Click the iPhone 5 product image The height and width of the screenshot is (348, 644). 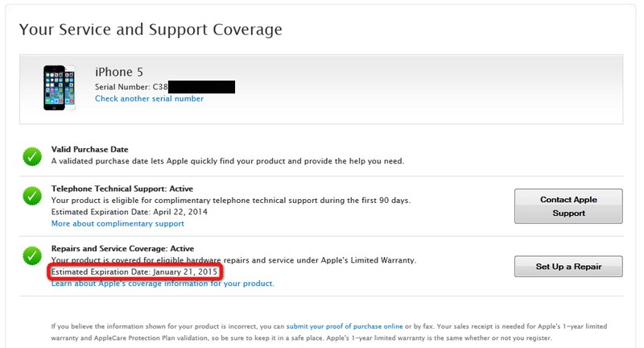(59, 88)
